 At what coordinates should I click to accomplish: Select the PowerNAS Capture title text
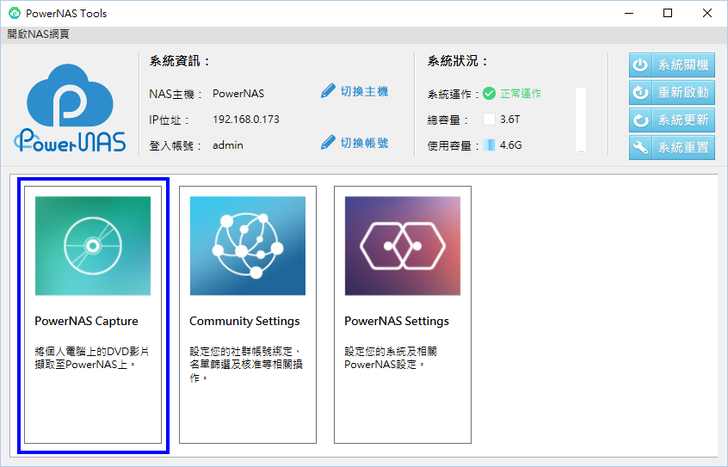(86, 321)
